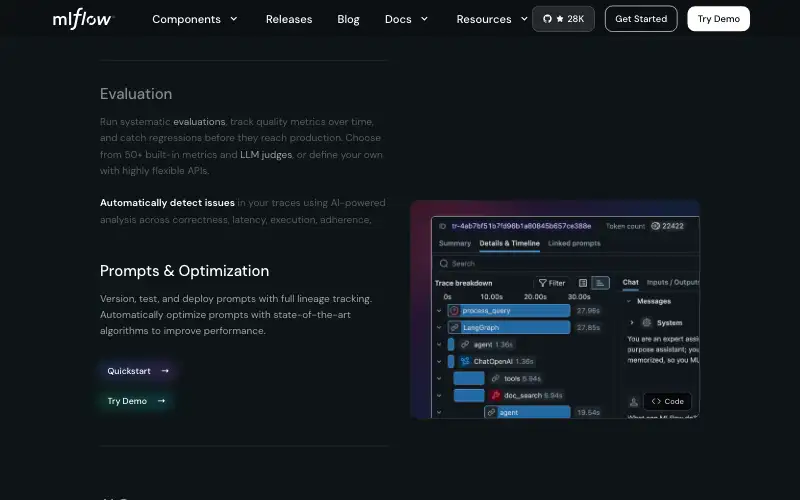Click the icon on agent 19.54s bar
800x500 pixels.
(x=491, y=412)
